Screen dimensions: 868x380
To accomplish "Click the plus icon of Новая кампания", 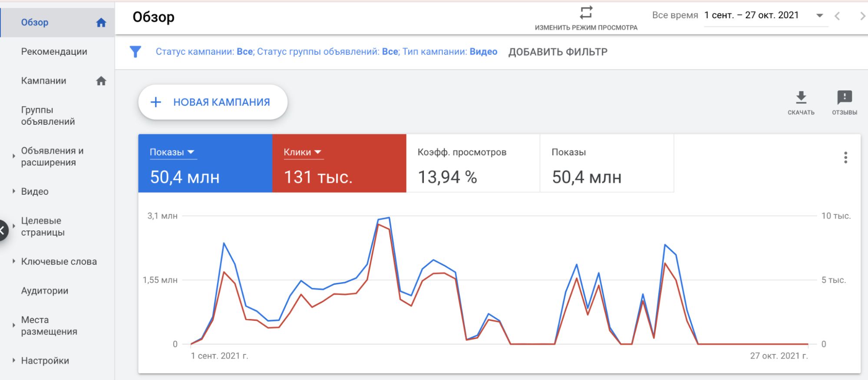I will tap(155, 102).
